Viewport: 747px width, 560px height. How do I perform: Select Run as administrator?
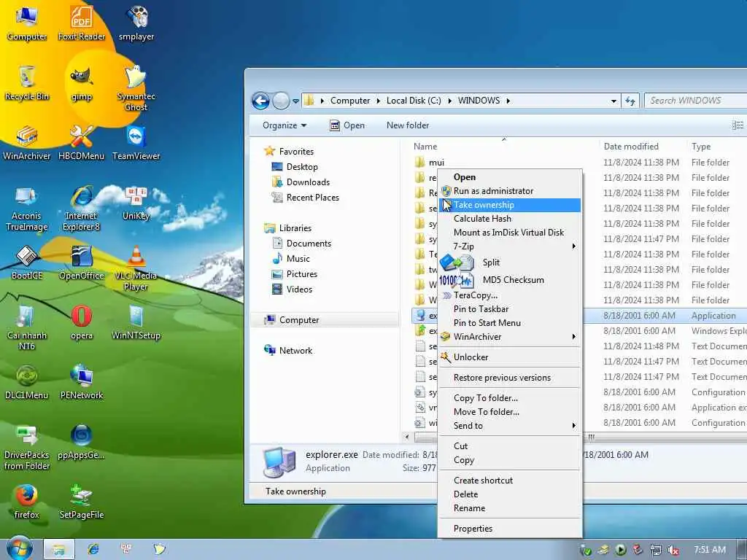(x=510, y=191)
